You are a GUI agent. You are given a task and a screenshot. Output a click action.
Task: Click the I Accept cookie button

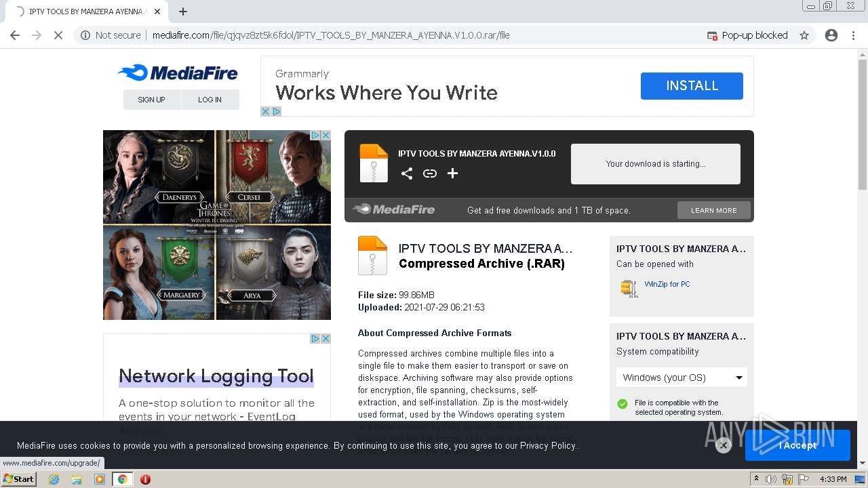[797, 445]
